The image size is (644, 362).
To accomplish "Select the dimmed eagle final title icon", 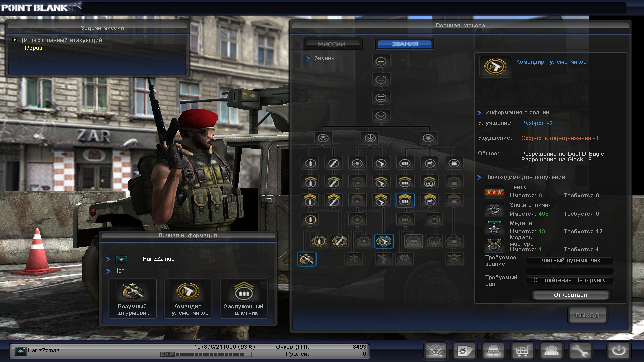I will [405, 259].
